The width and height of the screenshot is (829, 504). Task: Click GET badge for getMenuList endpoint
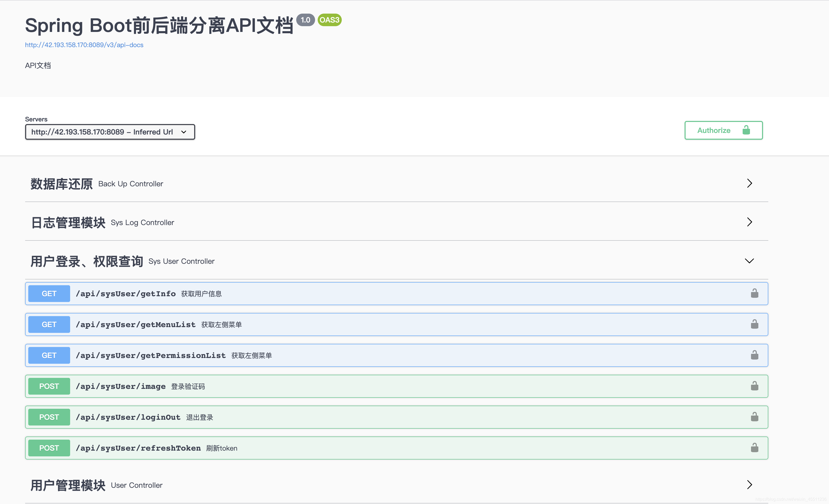point(49,324)
